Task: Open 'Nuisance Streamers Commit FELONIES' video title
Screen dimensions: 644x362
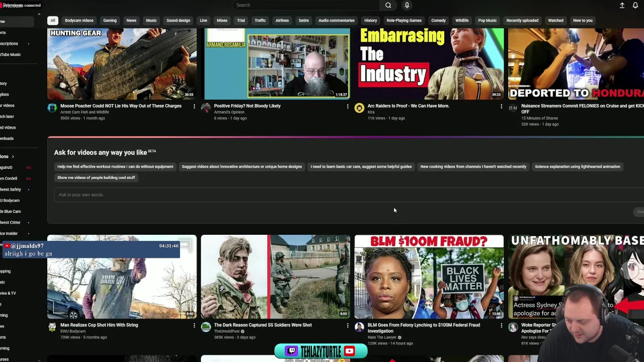Action: (x=583, y=109)
